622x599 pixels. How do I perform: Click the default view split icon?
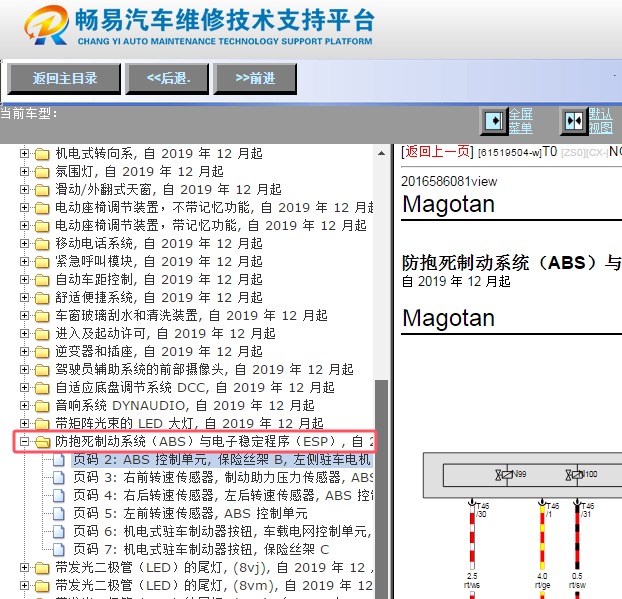[574, 121]
